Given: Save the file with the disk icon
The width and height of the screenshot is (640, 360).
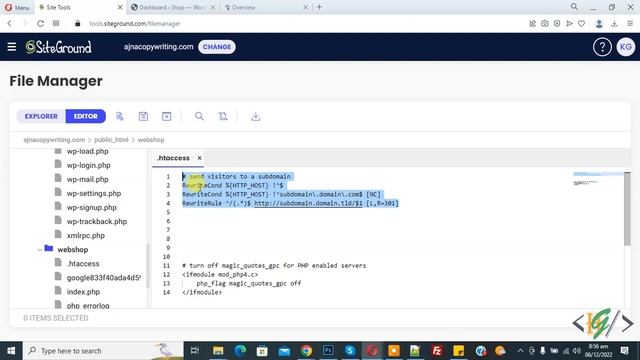Looking at the screenshot, I should pyautogui.click(x=143, y=116).
